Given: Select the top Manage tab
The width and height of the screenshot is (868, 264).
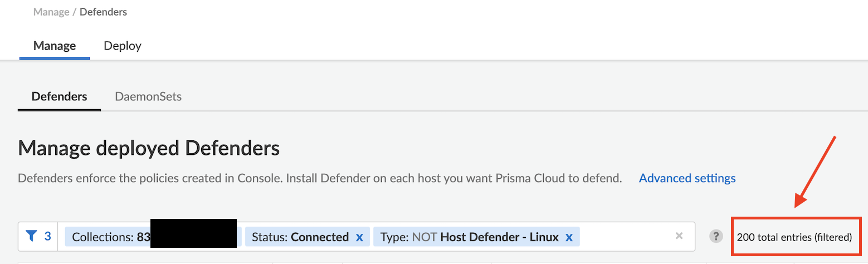Looking at the screenshot, I should click(x=55, y=46).
